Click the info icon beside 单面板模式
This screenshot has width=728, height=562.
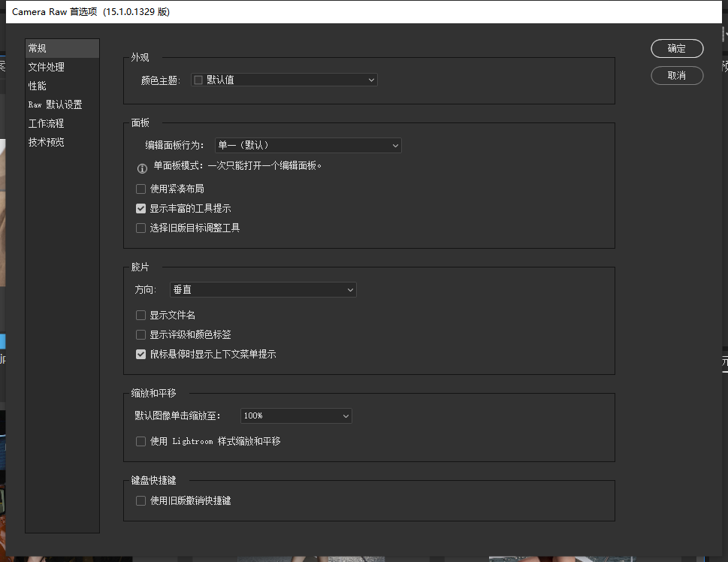pyautogui.click(x=142, y=168)
